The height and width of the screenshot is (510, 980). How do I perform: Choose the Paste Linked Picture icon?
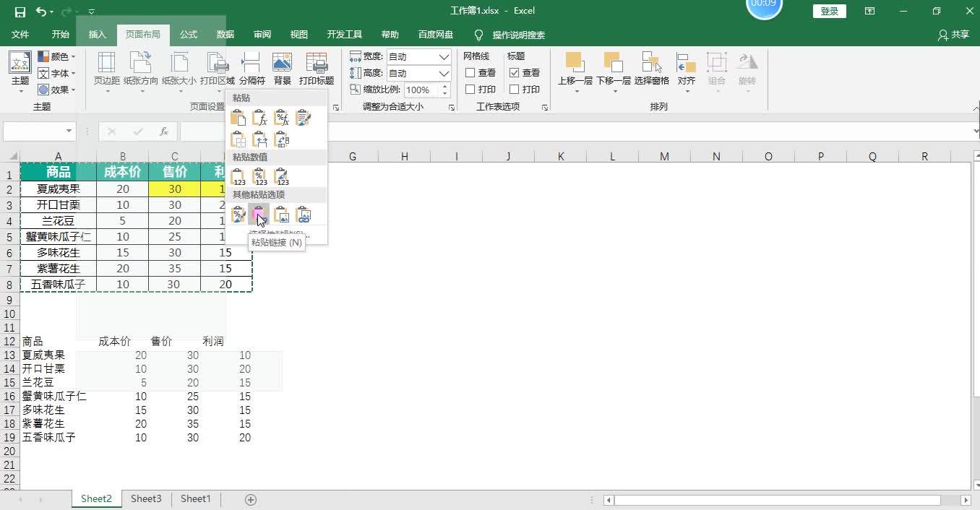304,215
